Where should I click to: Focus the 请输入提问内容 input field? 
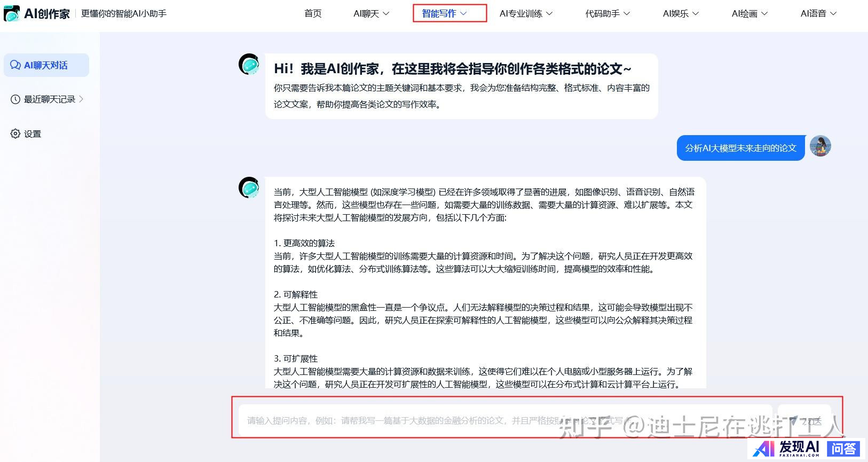[x=504, y=420]
